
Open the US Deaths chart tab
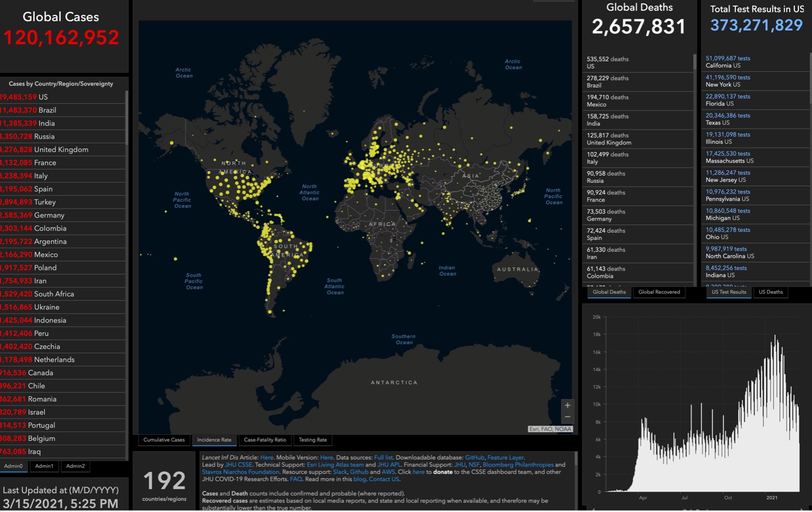click(x=771, y=292)
